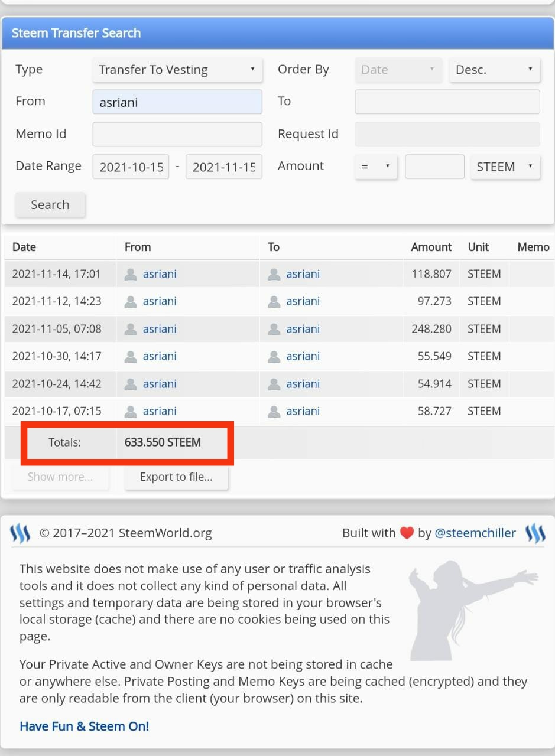Image resolution: width=555 pixels, height=756 pixels.
Task: Change the Desc. sort direction dropdown
Action: click(x=495, y=70)
